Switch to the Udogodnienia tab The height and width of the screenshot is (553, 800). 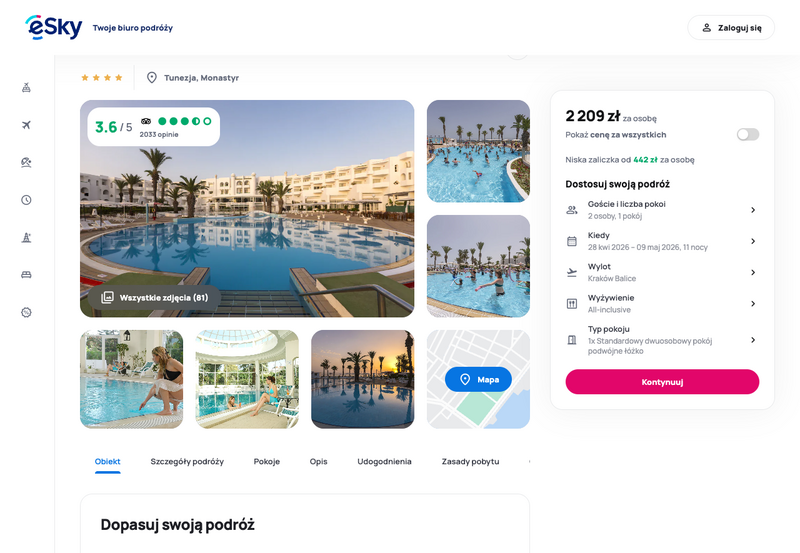pos(384,462)
